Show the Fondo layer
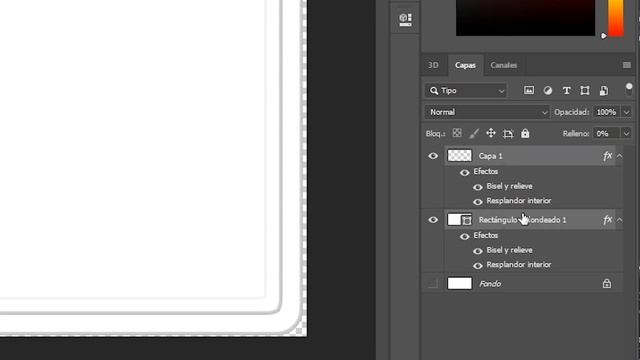The width and height of the screenshot is (640, 360). click(433, 283)
